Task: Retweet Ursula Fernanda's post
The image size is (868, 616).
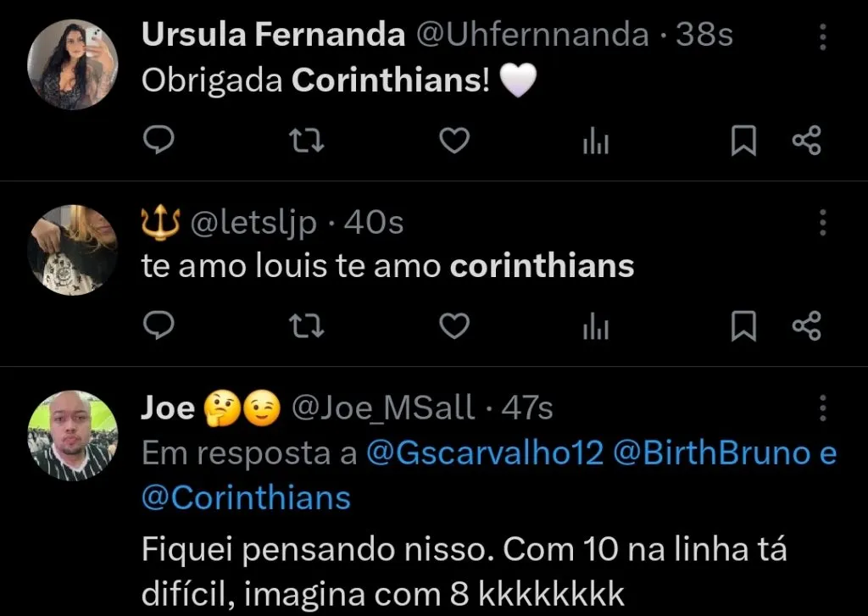Action: coord(309,141)
